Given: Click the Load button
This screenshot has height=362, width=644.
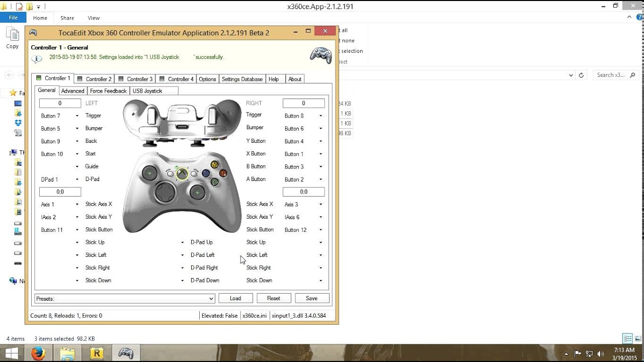Looking at the screenshot, I should click(x=235, y=298).
